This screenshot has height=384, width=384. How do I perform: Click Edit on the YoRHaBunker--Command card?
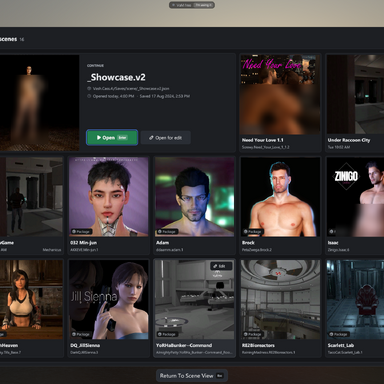[221, 266]
